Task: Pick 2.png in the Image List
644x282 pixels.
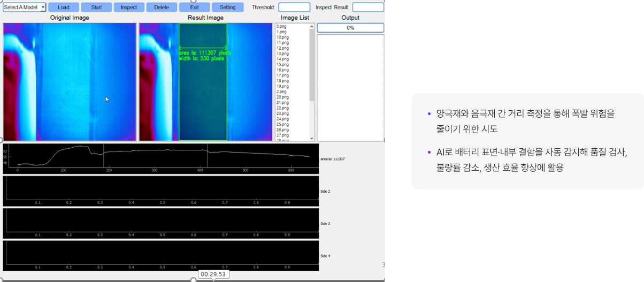Action: (x=281, y=92)
